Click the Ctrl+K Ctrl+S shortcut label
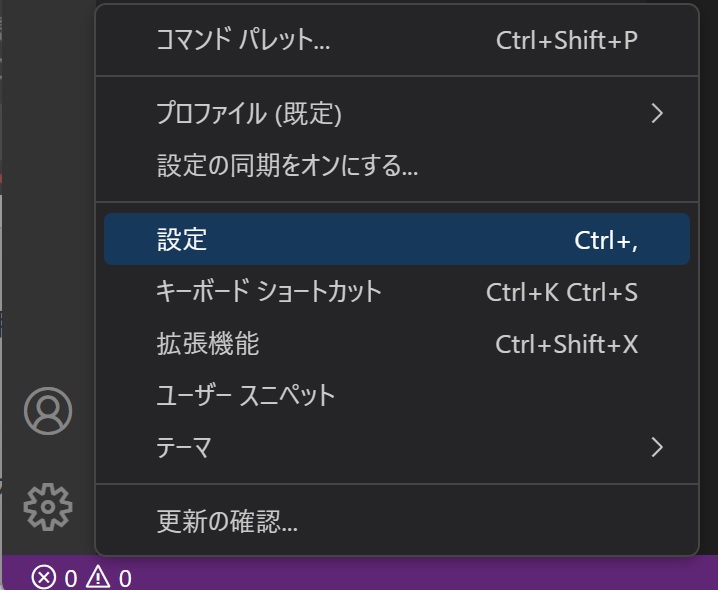 tap(562, 292)
